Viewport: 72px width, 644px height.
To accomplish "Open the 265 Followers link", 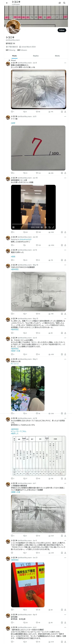I will click(22, 50).
